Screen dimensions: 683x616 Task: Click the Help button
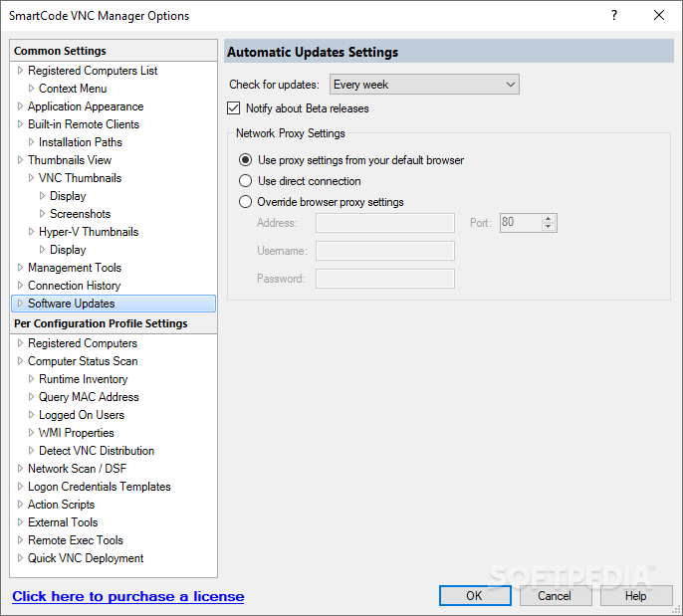pos(636,595)
